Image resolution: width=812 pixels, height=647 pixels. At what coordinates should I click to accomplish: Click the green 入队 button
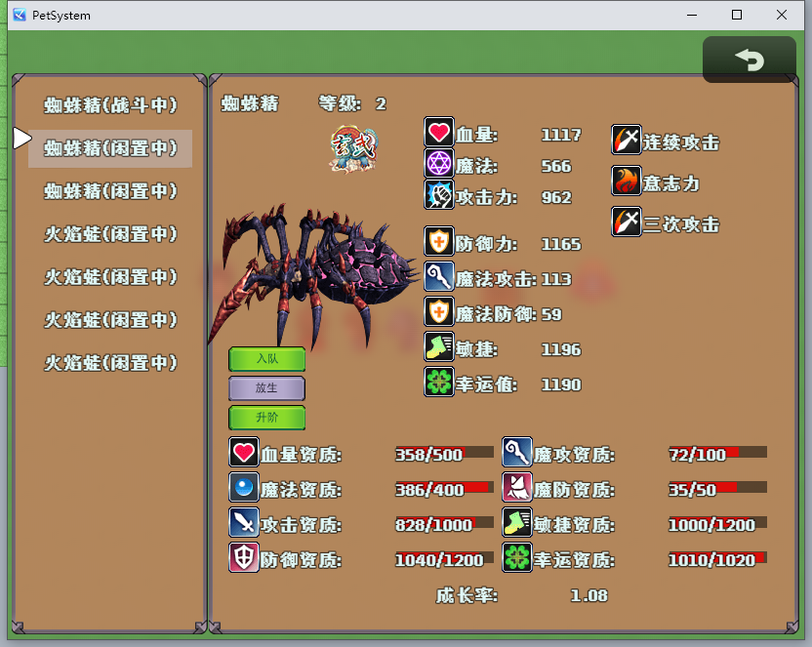266,359
